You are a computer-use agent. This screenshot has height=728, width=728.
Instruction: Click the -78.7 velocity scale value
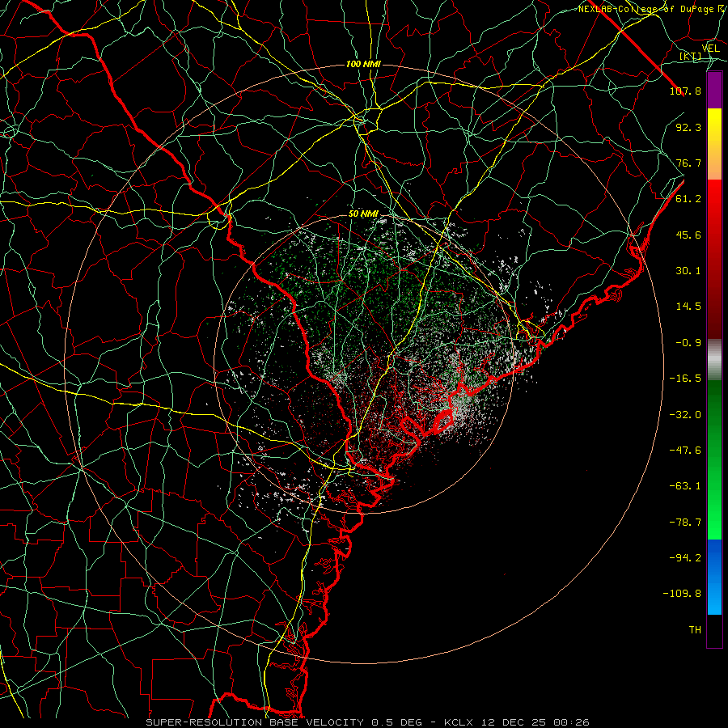685,523
